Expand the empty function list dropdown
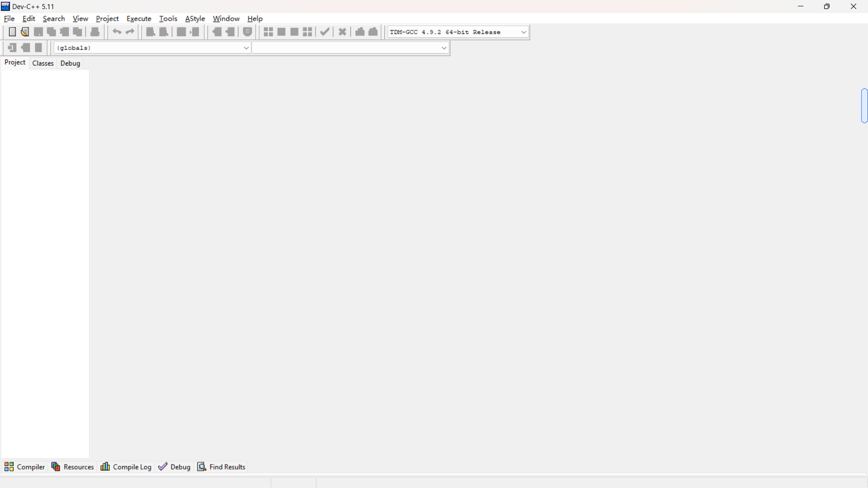This screenshot has width=868, height=488. tap(444, 48)
